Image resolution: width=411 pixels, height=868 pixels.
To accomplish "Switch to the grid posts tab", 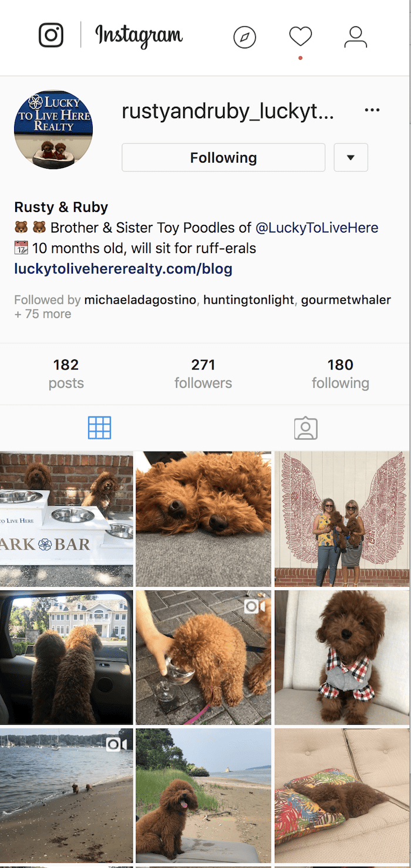I will [99, 428].
